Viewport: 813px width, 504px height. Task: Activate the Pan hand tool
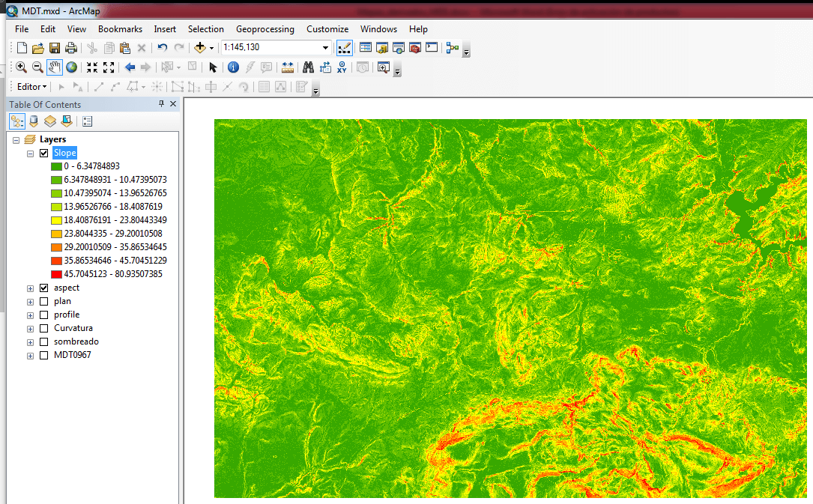pyautogui.click(x=55, y=67)
